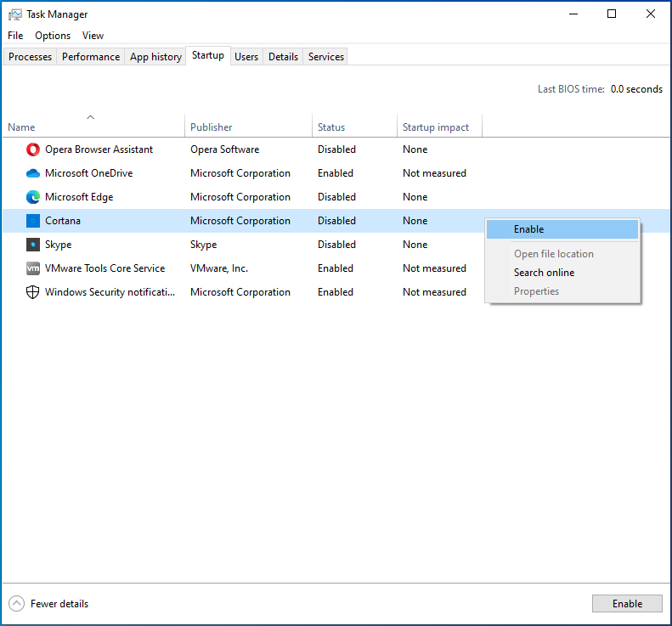This screenshot has width=672, height=626.
Task: Choose Enable in the context menu
Action: pos(528,229)
